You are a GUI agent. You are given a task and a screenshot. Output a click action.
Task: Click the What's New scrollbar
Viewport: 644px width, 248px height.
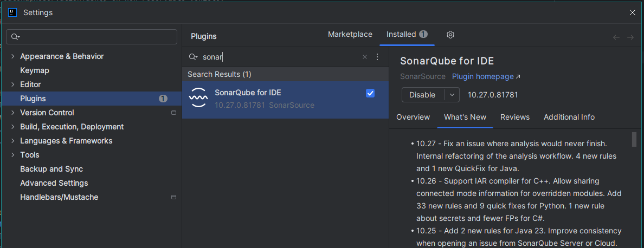click(x=634, y=140)
